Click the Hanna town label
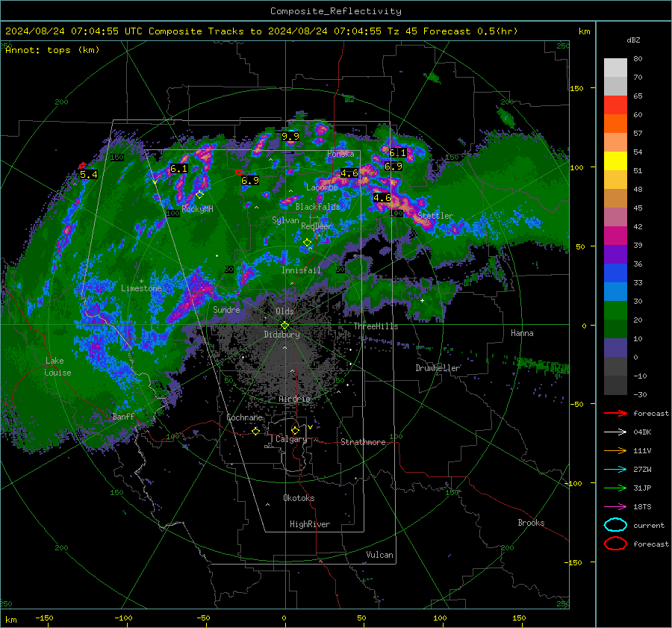Viewport: 672px width, 628px height. (x=522, y=333)
